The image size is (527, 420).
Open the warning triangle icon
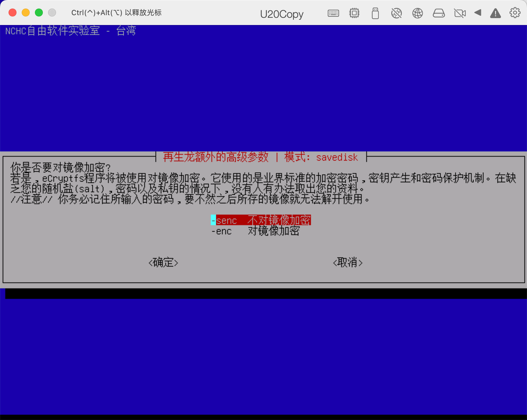(495, 13)
